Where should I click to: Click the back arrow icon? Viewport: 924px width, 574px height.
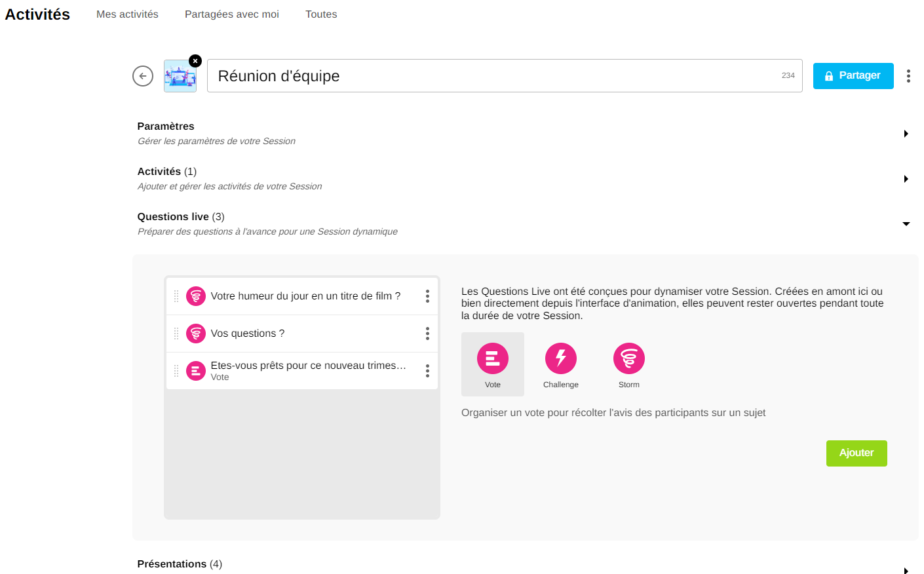tap(143, 76)
